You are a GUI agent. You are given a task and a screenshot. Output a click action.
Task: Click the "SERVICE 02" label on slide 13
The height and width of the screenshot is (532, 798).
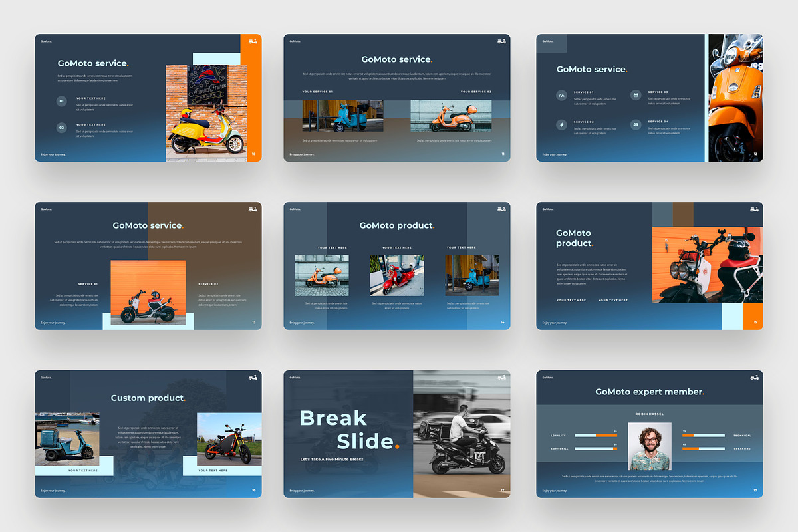click(208, 284)
